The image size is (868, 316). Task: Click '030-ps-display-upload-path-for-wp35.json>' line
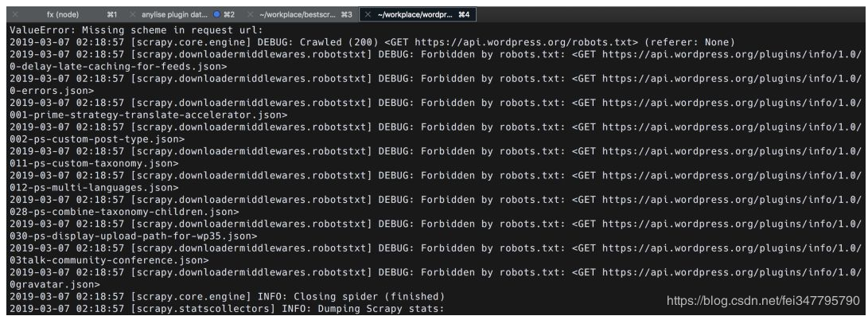[x=134, y=236]
